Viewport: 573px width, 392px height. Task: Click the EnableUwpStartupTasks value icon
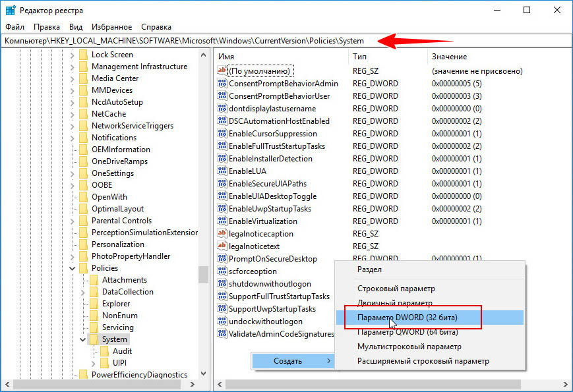[x=222, y=208]
